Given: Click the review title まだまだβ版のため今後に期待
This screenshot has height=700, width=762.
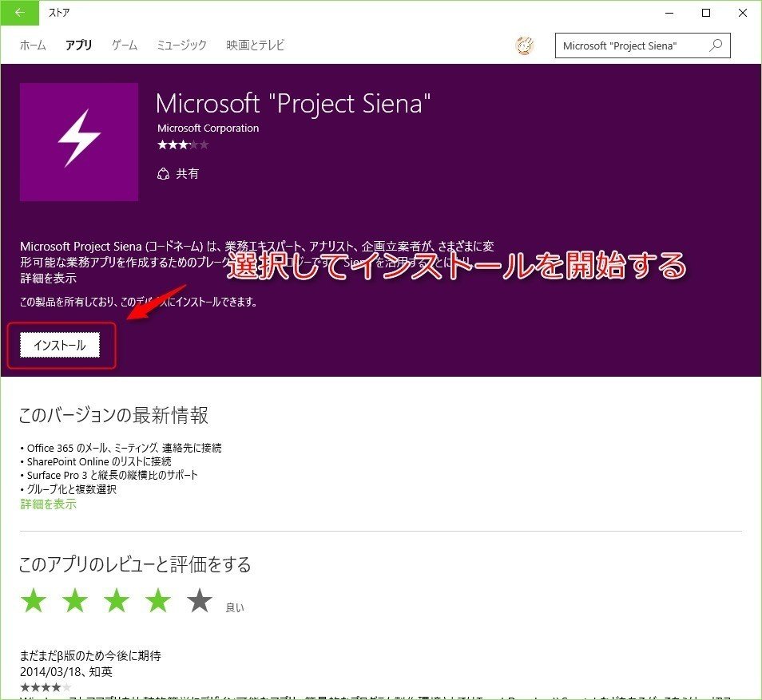Looking at the screenshot, I should (90, 656).
